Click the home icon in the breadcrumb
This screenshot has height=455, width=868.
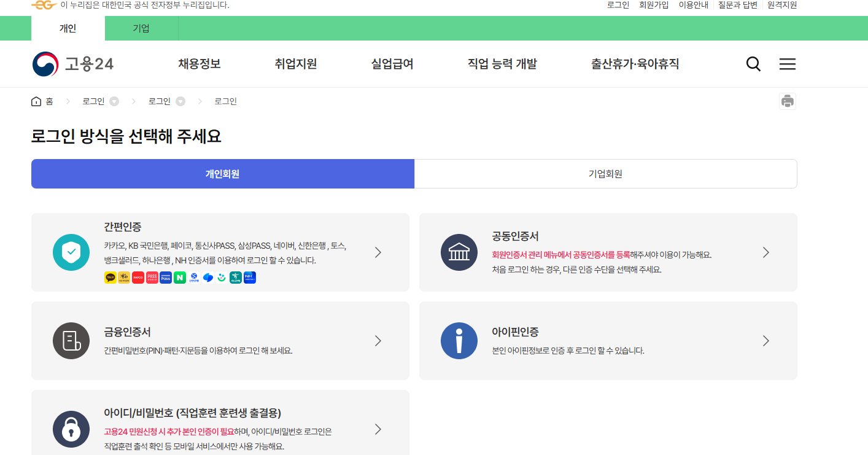(x=36, y=101)
